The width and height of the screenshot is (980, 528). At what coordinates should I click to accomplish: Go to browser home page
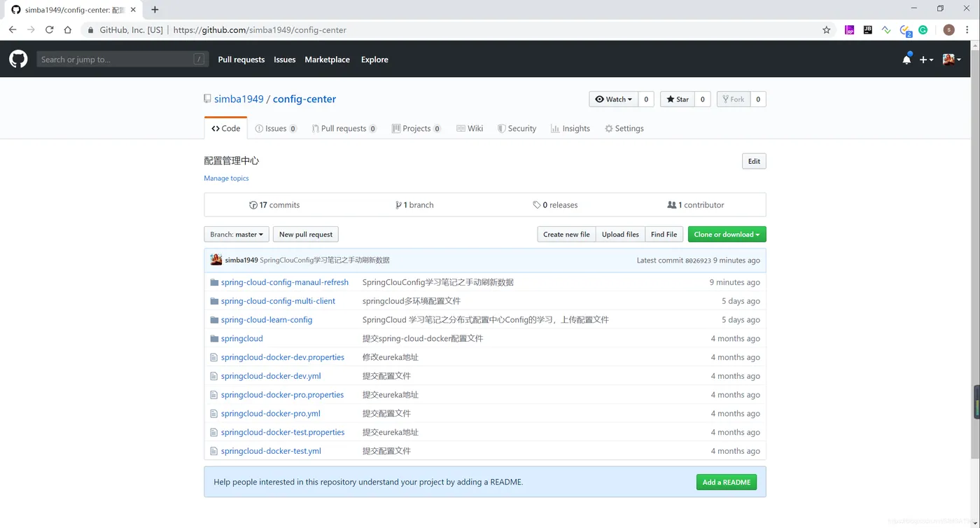click(67, 30)
